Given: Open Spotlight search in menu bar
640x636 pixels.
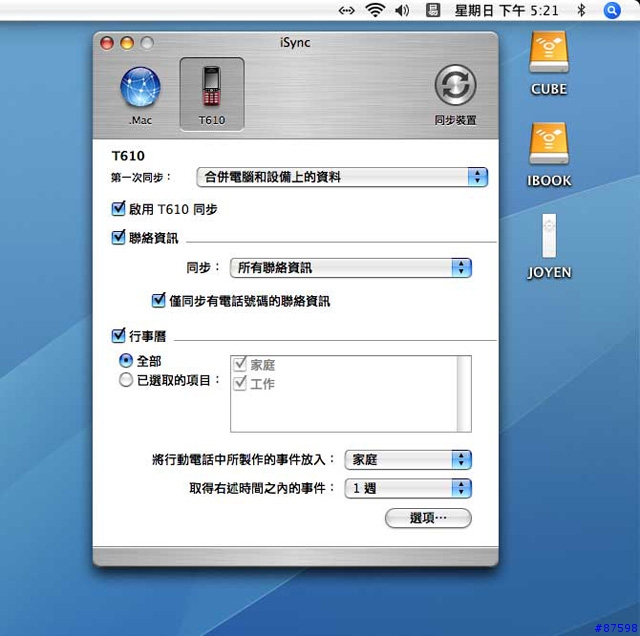Looking at the screenshot, I should point(612,10).
